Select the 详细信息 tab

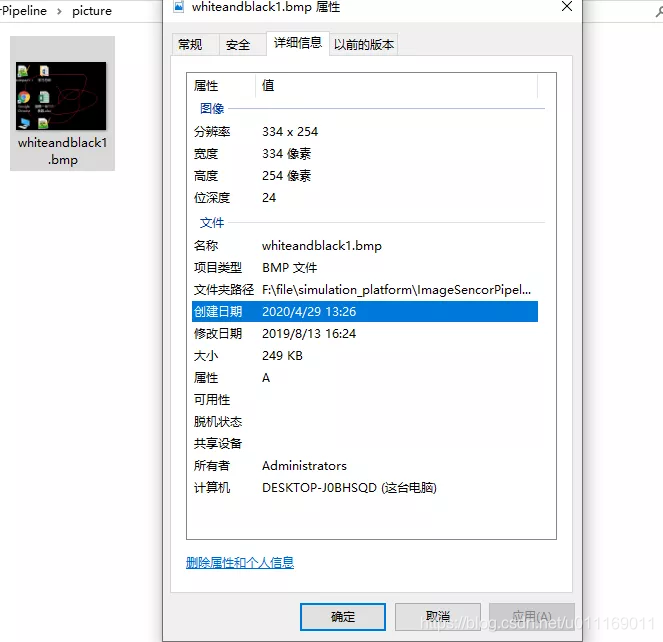298,43
